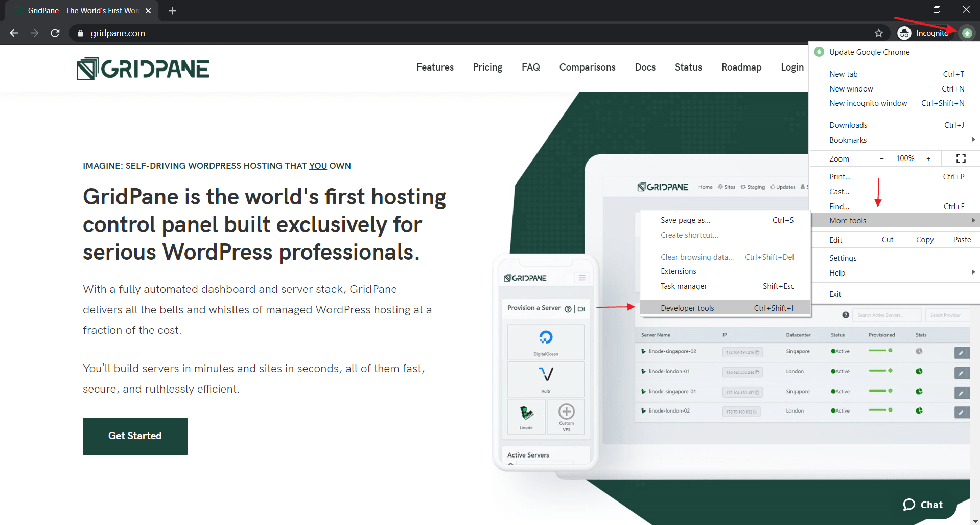Click the Get Started button

135,436
